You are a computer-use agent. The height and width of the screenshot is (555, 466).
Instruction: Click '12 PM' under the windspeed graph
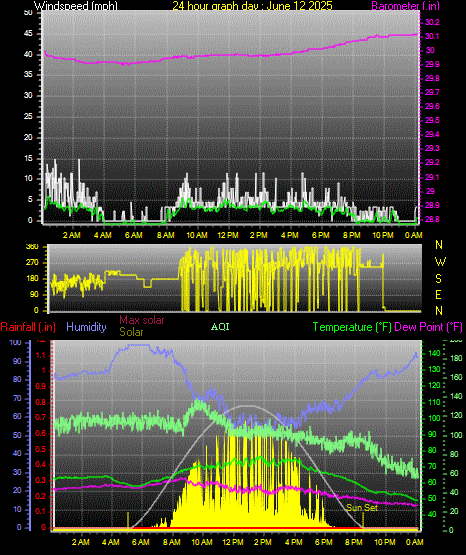(228, 235)
